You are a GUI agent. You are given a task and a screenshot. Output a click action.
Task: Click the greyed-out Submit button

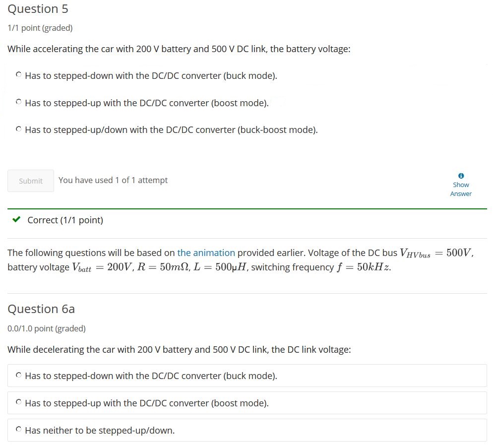pos(31,181)
